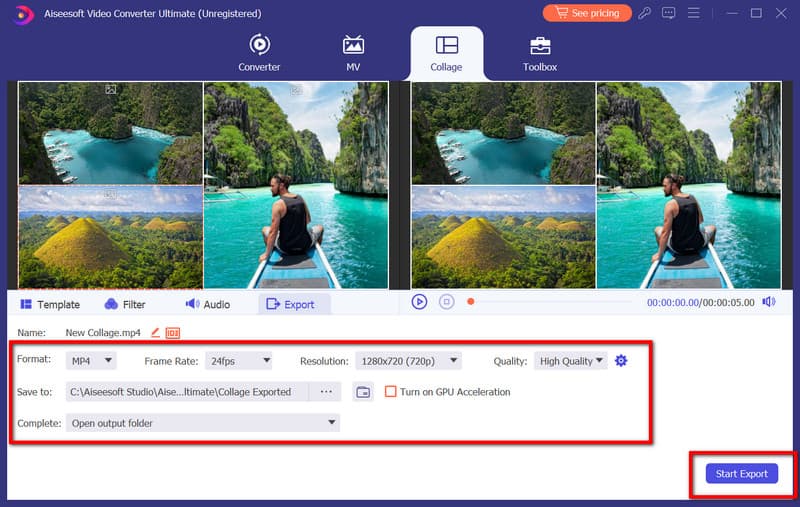Screen dimensions: 800x507
Task: Mute the preview volume speaker icon
Action: (x=768, y=302)
